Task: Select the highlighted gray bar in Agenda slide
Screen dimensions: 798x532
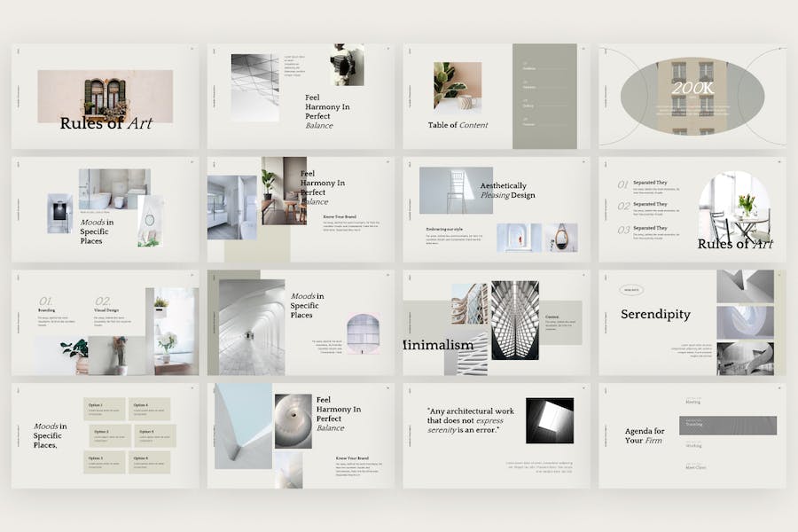Action: (x=728, y=425)
